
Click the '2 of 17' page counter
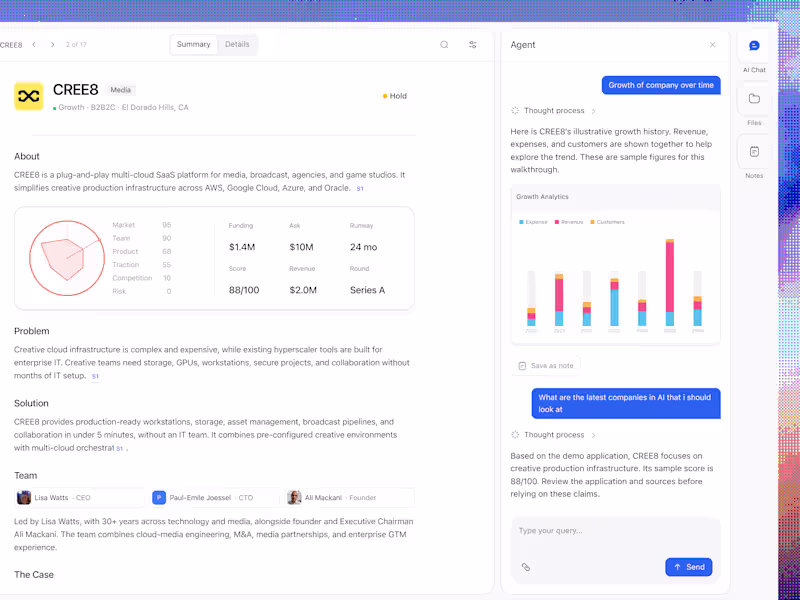coord(76,45)
